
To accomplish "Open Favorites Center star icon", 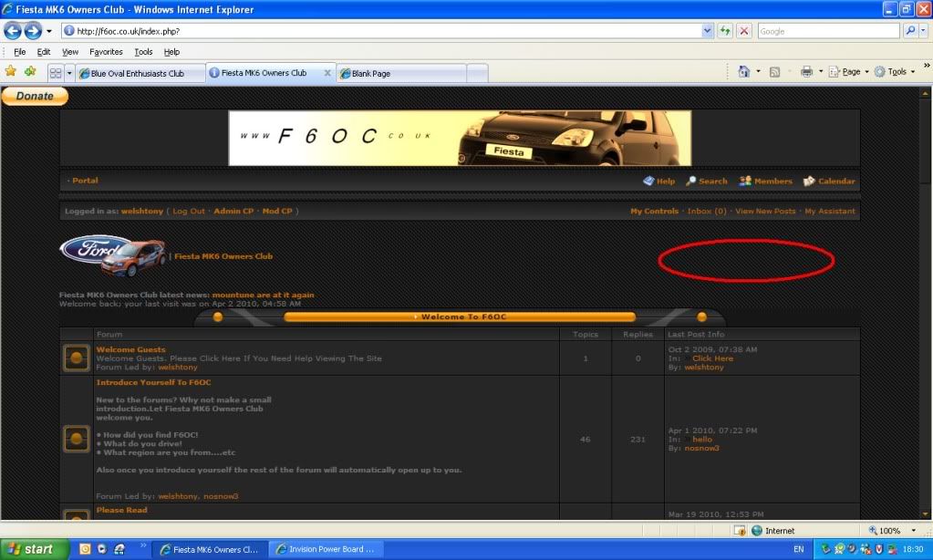I will (11, 71).
